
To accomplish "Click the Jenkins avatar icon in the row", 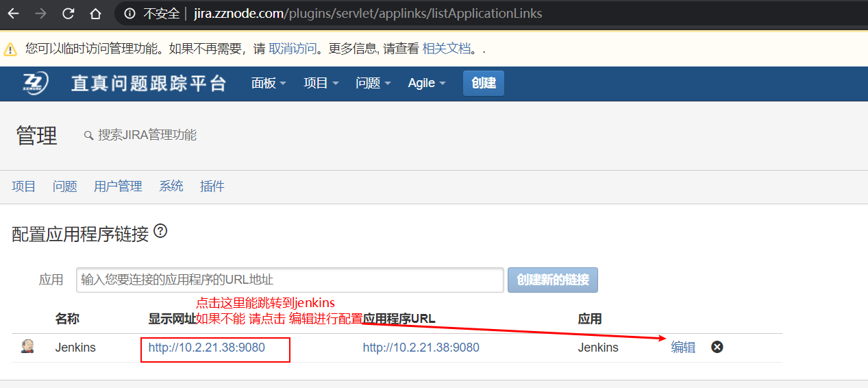I will tap(27, 347).
